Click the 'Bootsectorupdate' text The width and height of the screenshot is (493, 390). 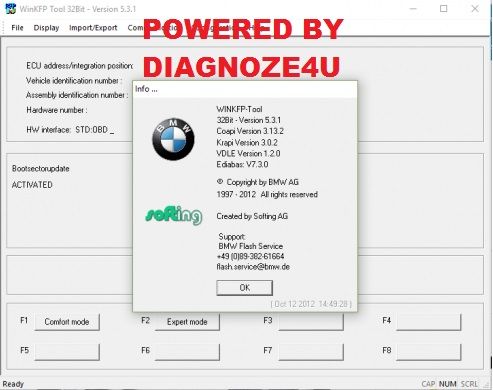41,169
